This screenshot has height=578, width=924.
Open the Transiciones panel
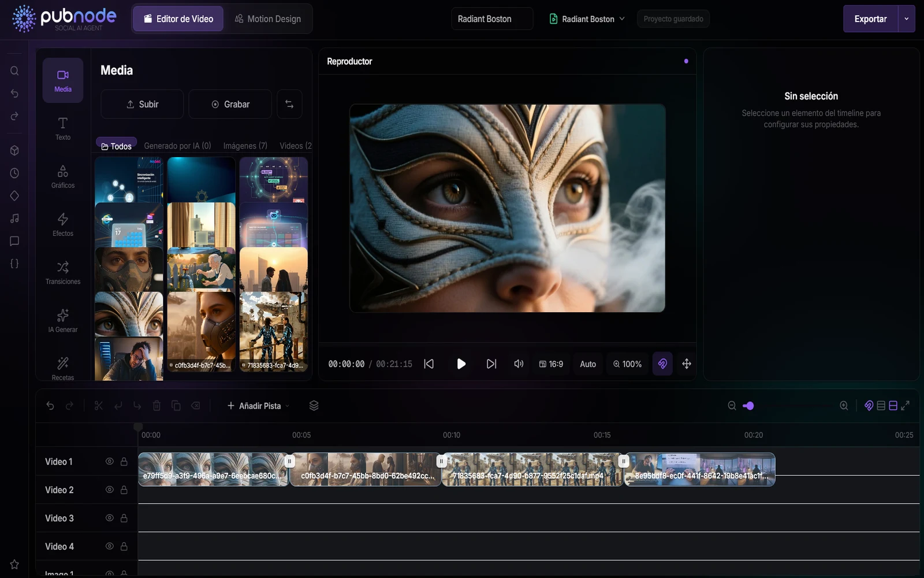tap(63, 272)
